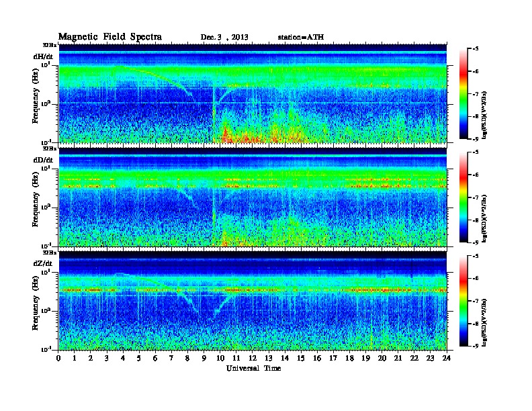
Task: Click the color bar beside the dD/dt spectrogram
Action: [x=463, y=197]
